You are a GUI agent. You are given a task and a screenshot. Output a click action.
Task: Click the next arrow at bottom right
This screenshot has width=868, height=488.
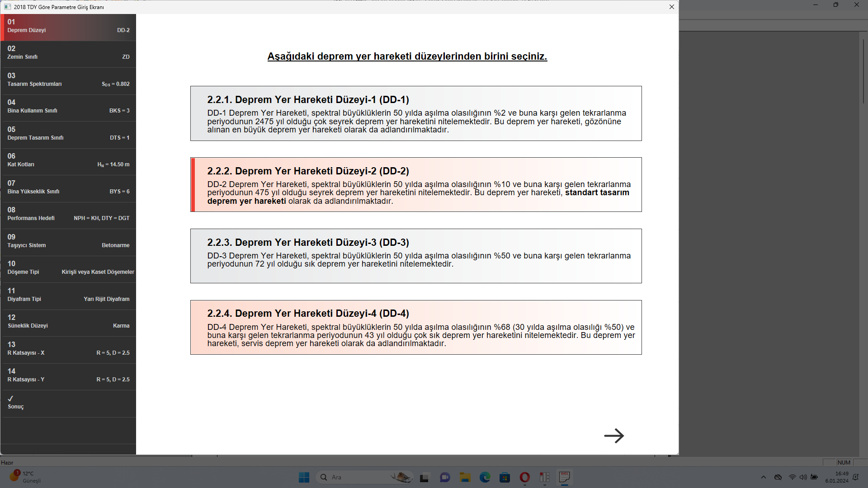[x=613, y=436]
